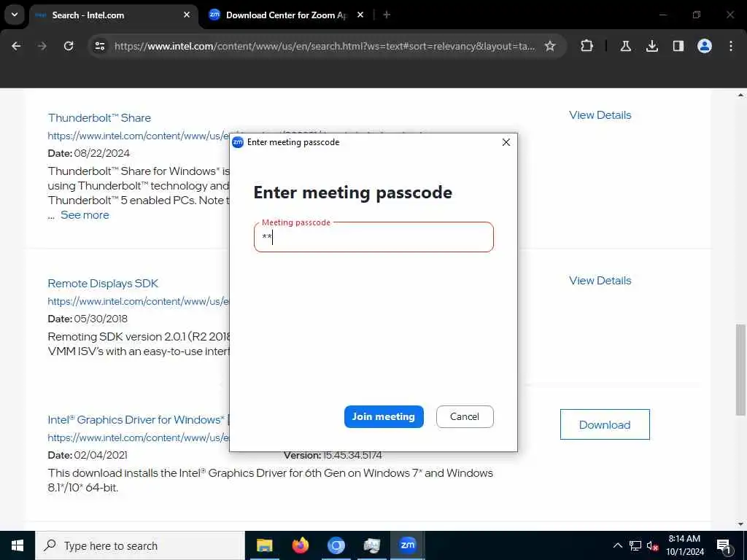Image resolution: width=747 pixels, height=560 pixels.
Task: Click the address bar URL
Action: click(325, 46)
